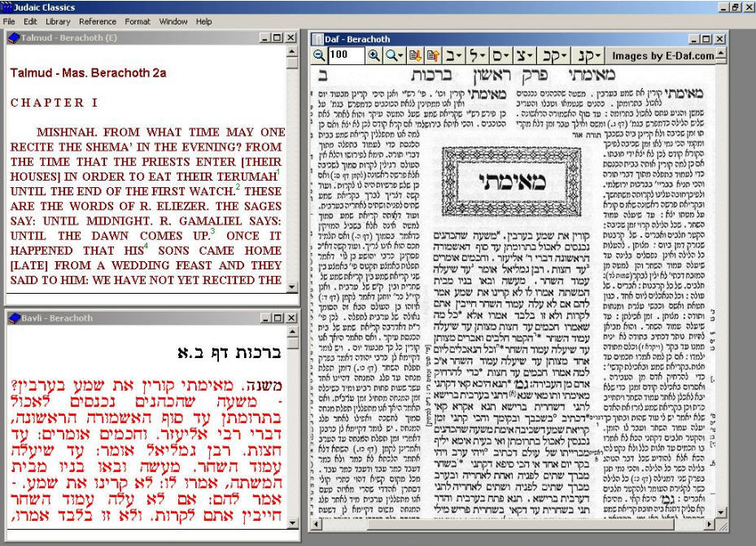756x546 pixels.
Task: Close the Talmud - Berachoth (E) window
Action: [x=291, y=37]
